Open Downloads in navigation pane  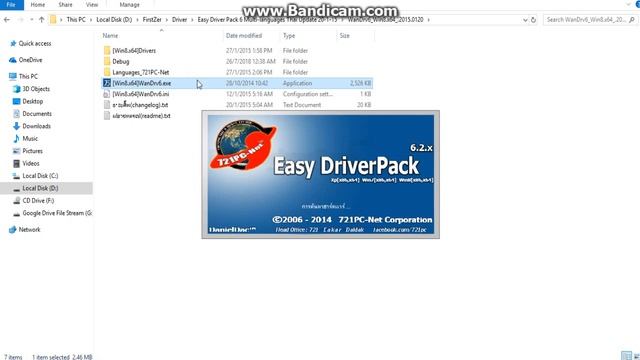[36, 126]
